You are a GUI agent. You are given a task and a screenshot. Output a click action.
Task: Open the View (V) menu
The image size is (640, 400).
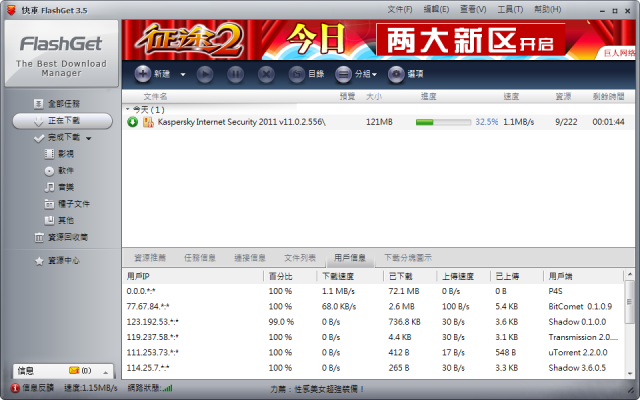point(473,9)
